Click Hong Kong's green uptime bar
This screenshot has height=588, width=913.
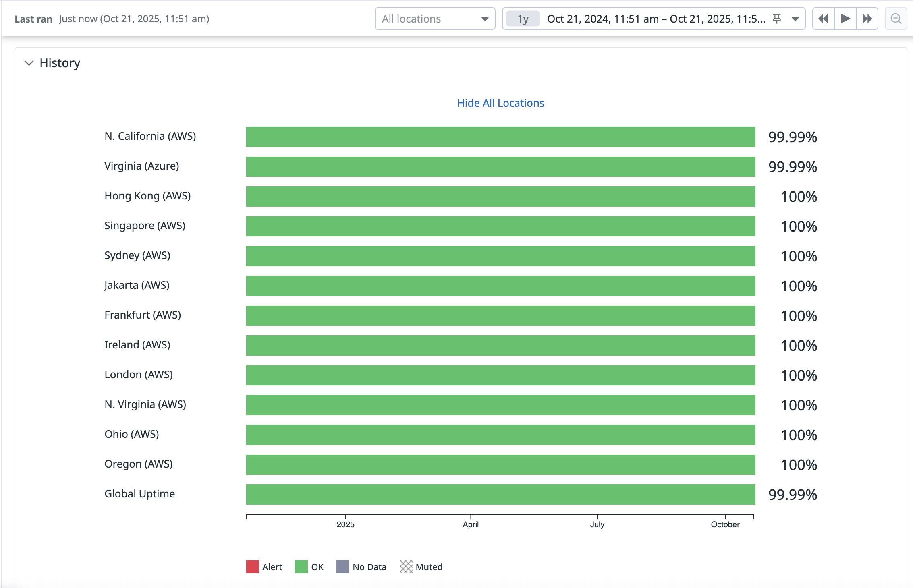[x=500, y=197]
